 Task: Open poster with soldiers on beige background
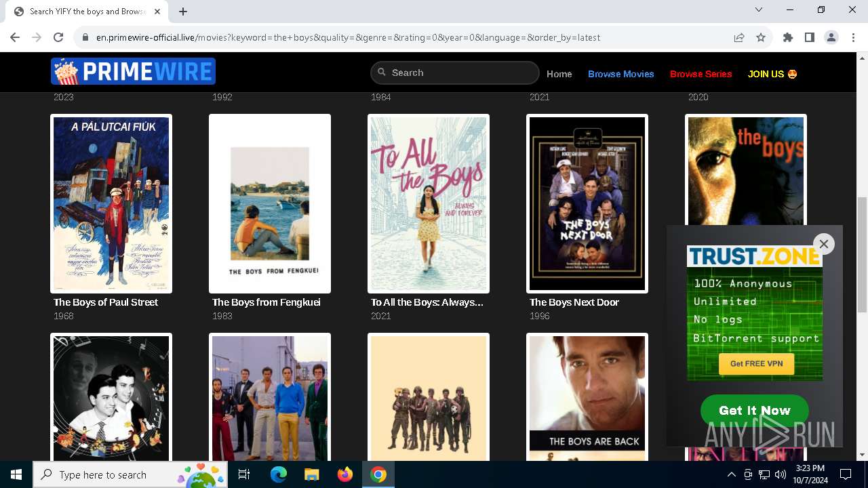429,397
